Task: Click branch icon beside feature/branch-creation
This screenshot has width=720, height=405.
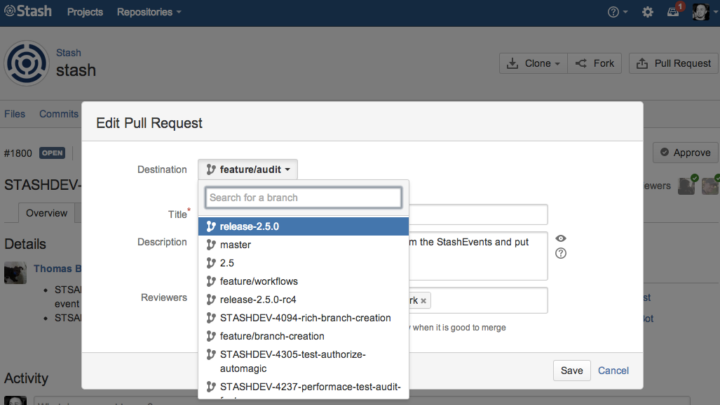Action: (x=211, y=337)
